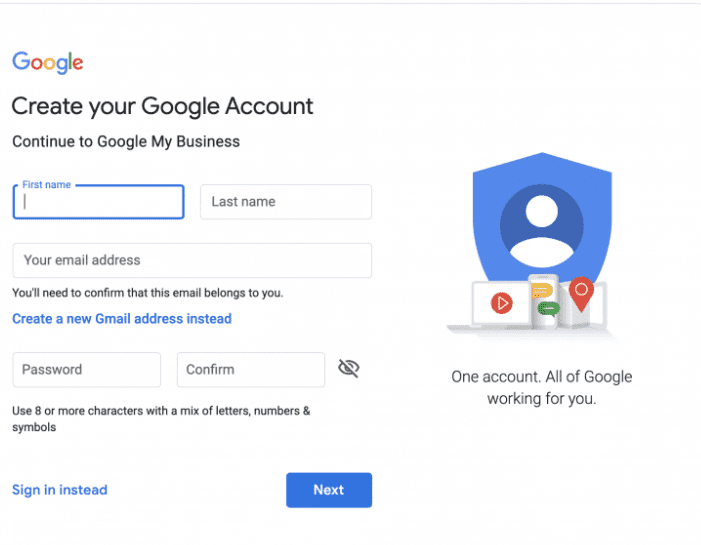
Task: Click the Sign in instead link
Action: click(x=60, y=490)
